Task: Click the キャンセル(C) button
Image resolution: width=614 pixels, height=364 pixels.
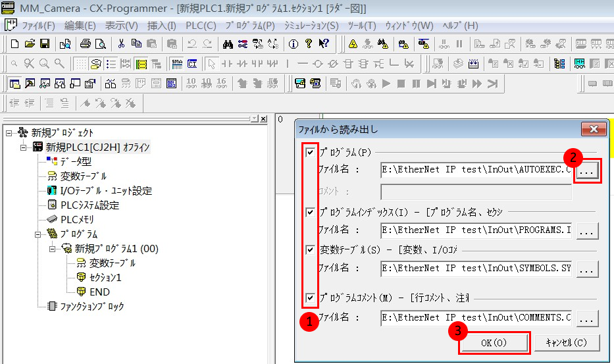Action: [x=567, y=343]
